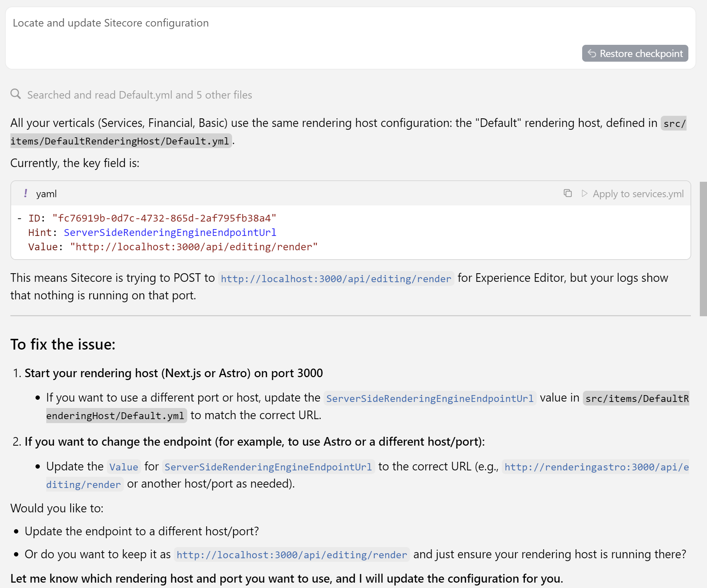This screenshot has width=707, height=588.
Task: Click the src/items/DefaultRenderingHost/Default.yml path chip
Action: pyautogui.click(x=121, y=141)
